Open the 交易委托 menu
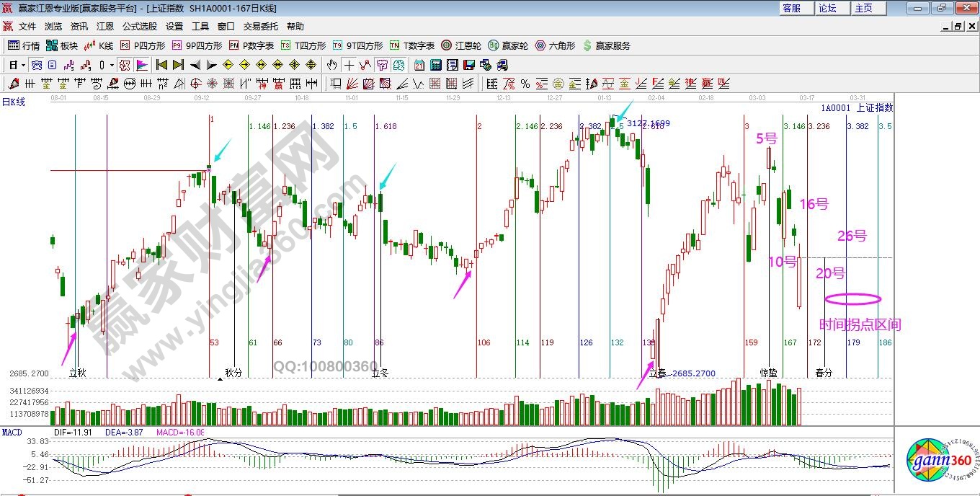The width and height of the screenshot is (980, 496). (260, 27)
